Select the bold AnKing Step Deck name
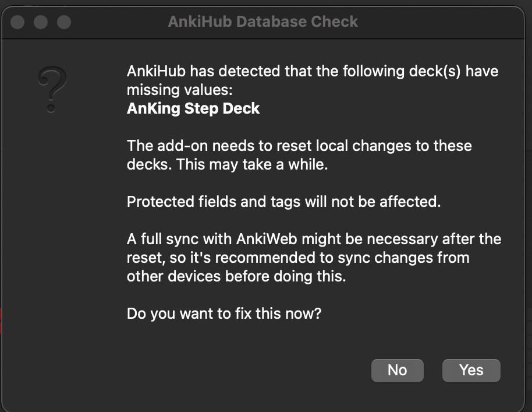The image size is (532, 412). (x=193, y=108)
